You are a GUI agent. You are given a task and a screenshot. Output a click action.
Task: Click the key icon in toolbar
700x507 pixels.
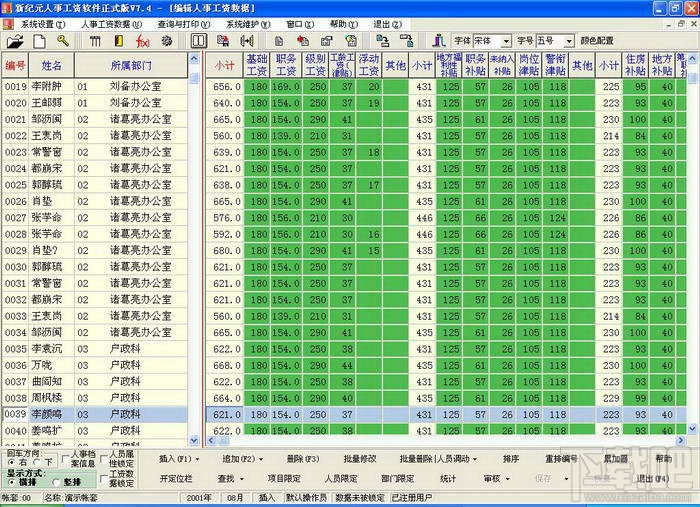(x=63, y=41)
